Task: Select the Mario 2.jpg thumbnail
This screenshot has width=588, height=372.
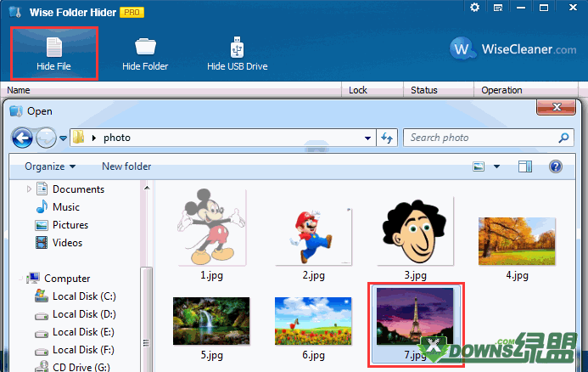Action: click(x=313, y=236)
